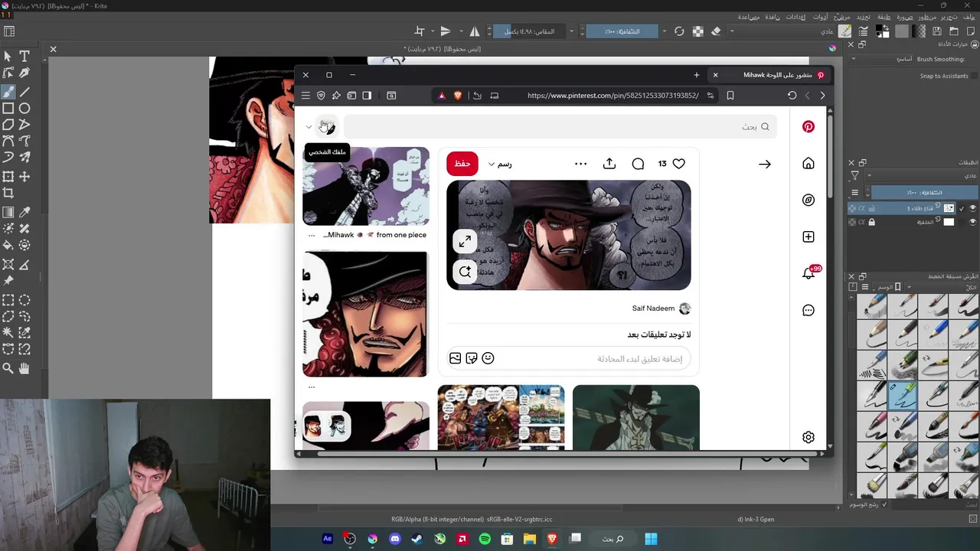This screenshot has width=980, height=551.
Task: Toggle preserve alpha in Krita toolbar
Action: pyautogui.click(x=697, y=31)
